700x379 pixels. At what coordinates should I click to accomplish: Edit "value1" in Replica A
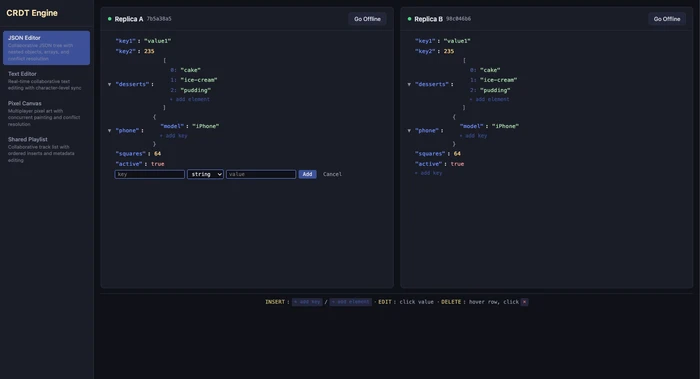tap(158, 41)
